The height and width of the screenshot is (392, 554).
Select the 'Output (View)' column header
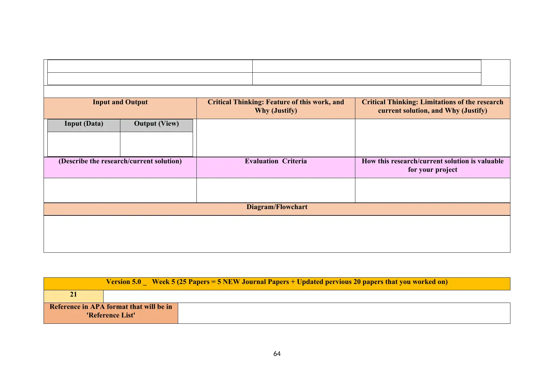click(x=156, y=125)
